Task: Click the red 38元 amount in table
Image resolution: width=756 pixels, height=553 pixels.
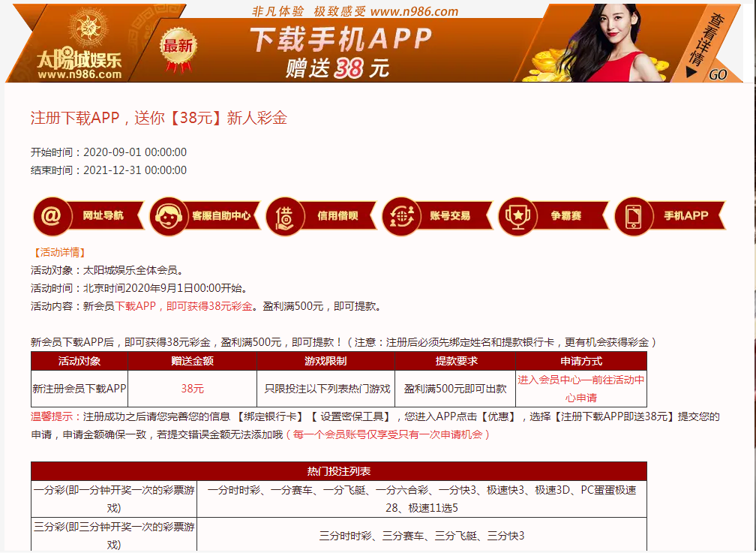Action: pos(192,389)
